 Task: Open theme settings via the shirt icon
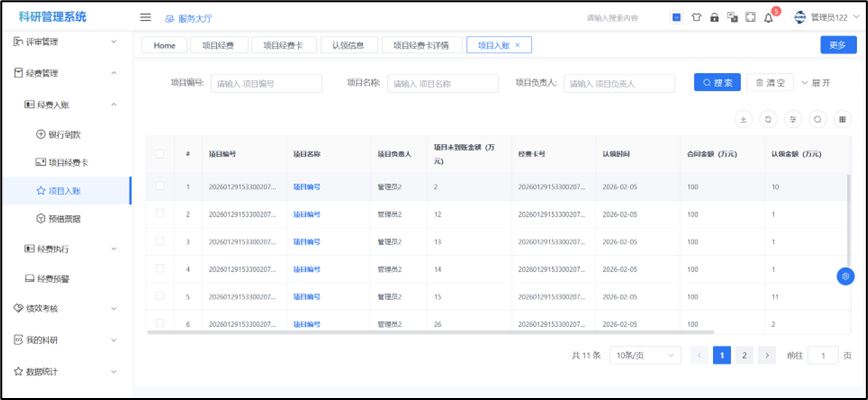click(x=694, y=17)
